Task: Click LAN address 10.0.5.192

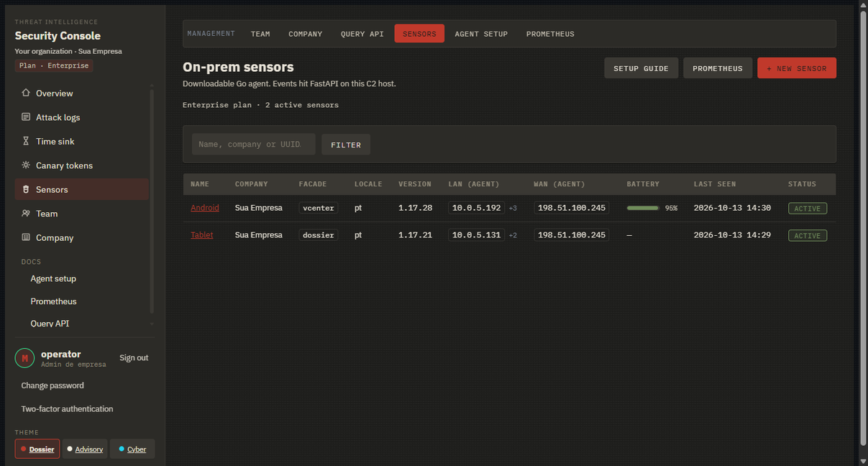Action: 476,208
